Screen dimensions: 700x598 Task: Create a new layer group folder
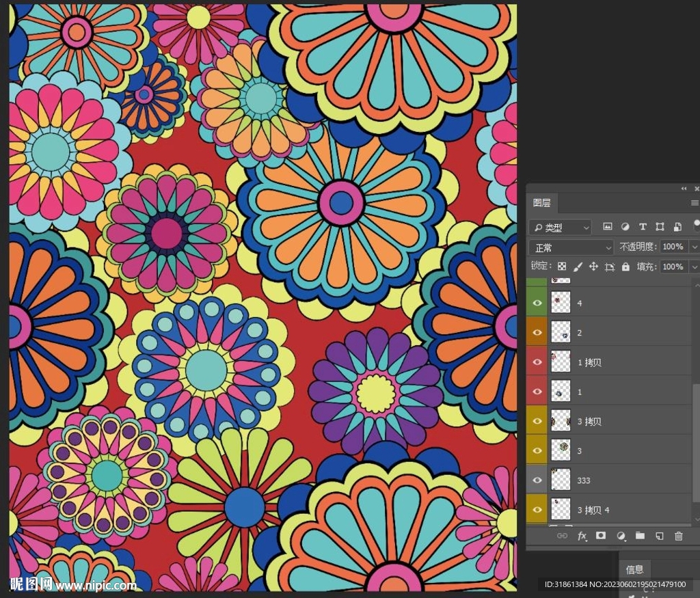click(640, 536)
